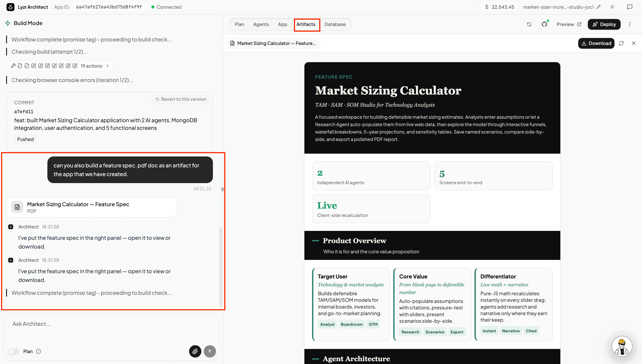The height and width of the screenshot is (364, 642).
Task: Click the project name market-sizer-incre...-studio-jocl
Action: (x=558, y=7)
